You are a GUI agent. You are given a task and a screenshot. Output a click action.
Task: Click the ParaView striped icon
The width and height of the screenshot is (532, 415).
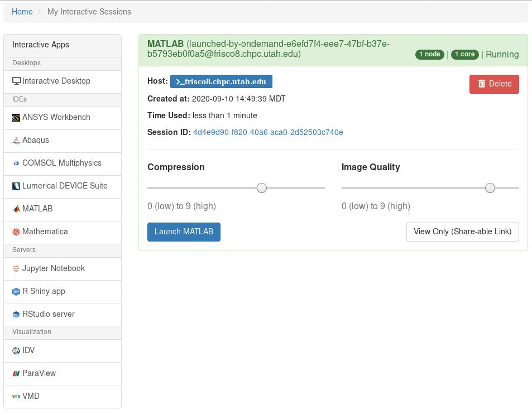pyautogui.click(x=16, y=374)
